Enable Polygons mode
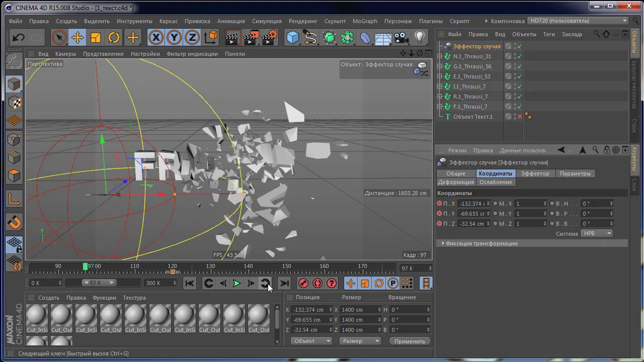 (14, 175)
